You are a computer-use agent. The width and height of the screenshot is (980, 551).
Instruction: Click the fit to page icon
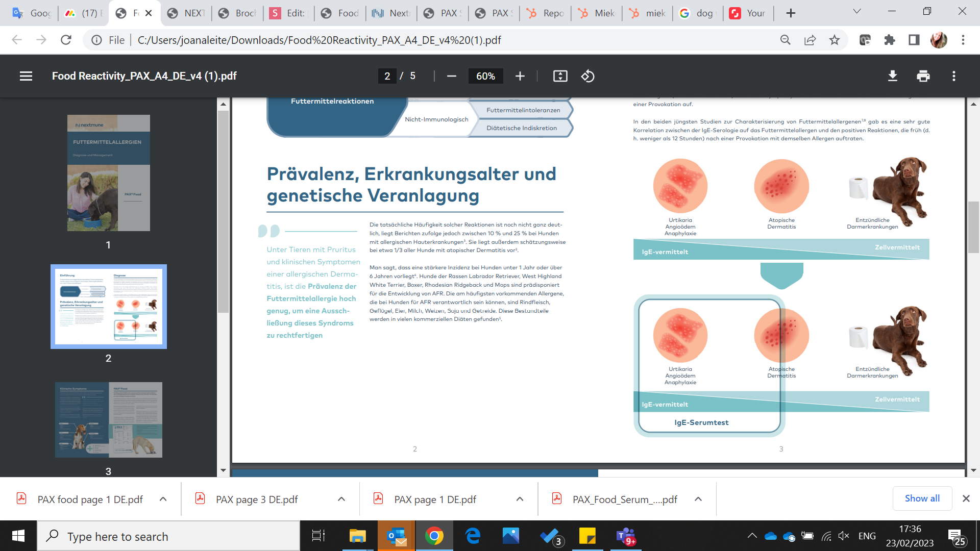click(x=560, y=76)
